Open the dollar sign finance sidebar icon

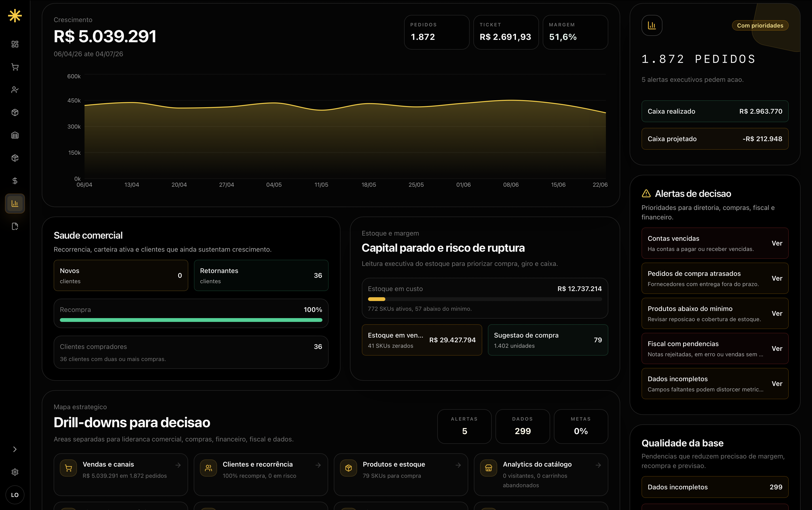click(15, 181)
